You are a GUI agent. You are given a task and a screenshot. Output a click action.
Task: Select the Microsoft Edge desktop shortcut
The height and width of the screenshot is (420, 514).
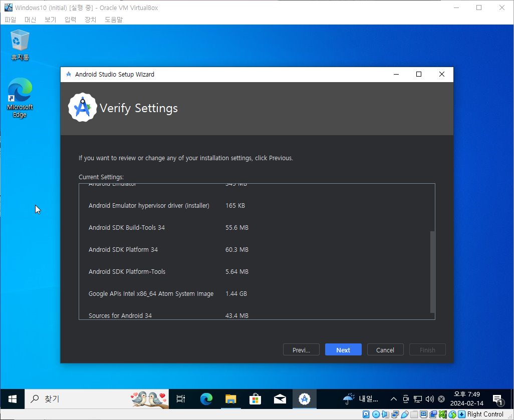(x=20, y=98)
